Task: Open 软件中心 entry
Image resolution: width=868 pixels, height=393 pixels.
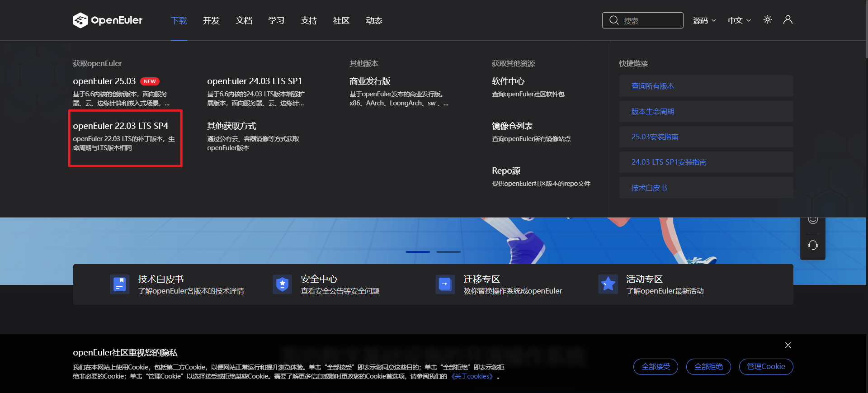Action: click(508, 81)
